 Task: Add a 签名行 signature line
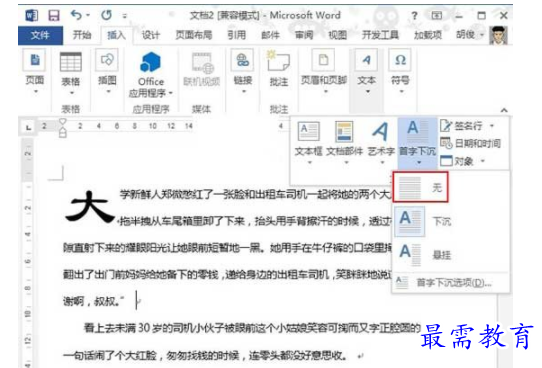462,126
